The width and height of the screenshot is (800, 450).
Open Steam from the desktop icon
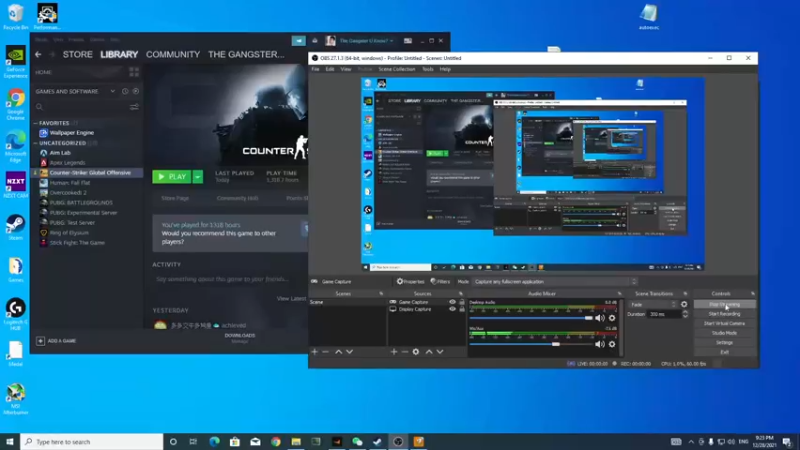tap(15, 228)
